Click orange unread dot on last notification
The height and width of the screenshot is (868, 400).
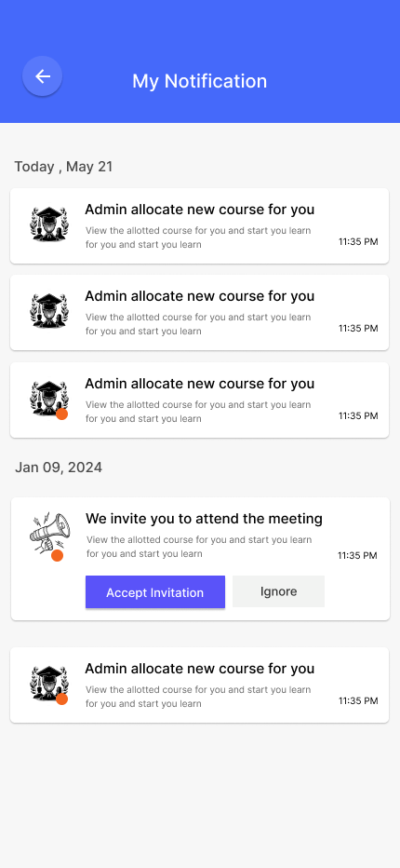pos(62,699)
